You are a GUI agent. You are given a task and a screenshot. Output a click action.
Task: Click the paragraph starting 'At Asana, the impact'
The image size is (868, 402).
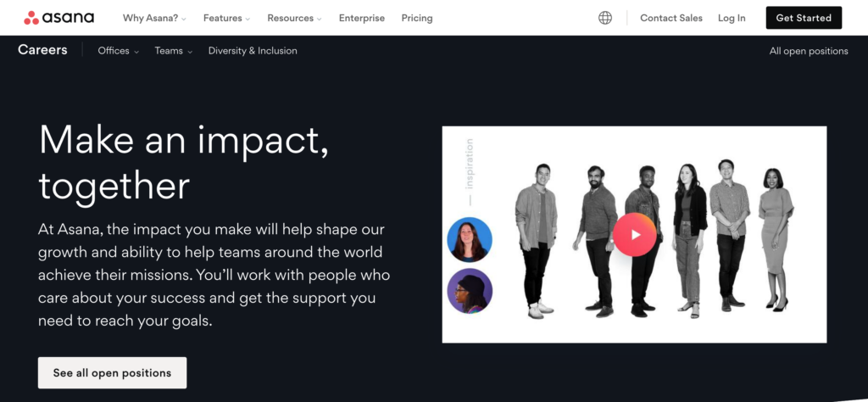pyautogui.click(x=214, y=275)
